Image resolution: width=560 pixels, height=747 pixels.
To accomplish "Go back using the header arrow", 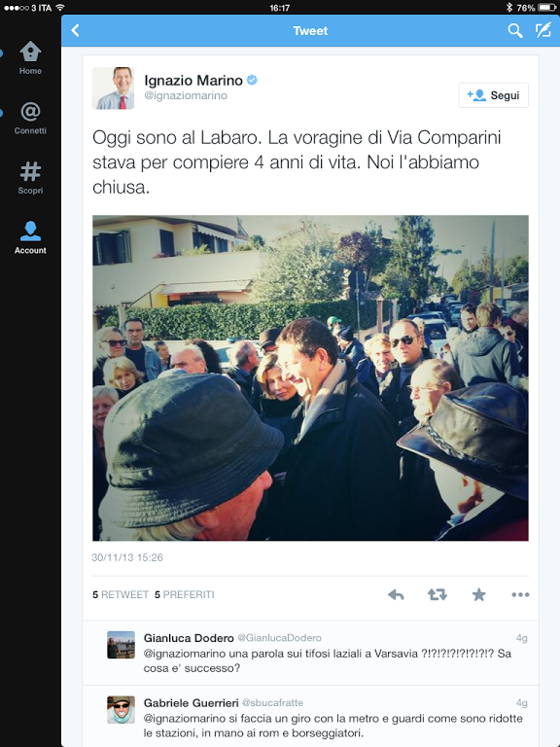I will 75,30.
